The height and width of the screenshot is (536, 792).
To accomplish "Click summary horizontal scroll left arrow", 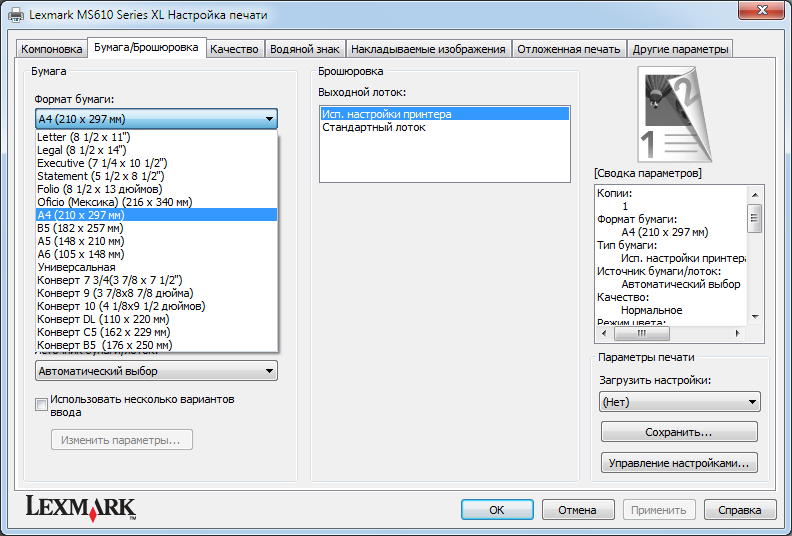I will tap(605, 333).
